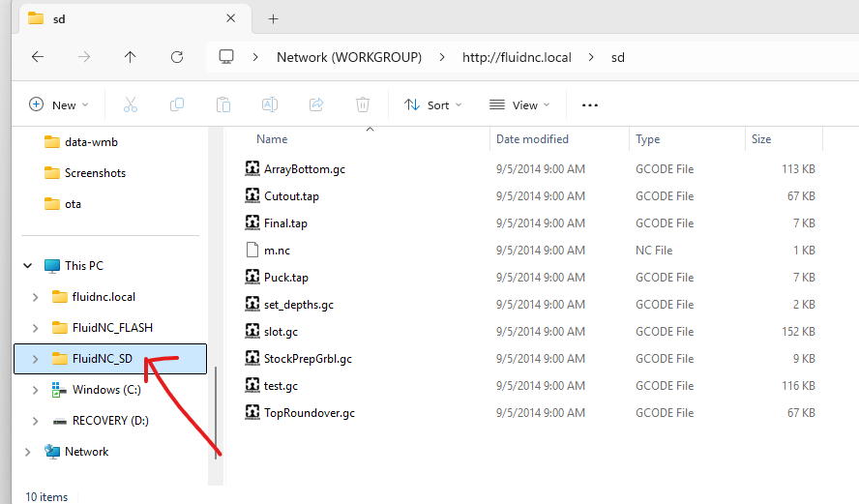Open the View dropdown menu
This screenshot has height=504, width=859.
pyautogui.click(x=519, y=104)
